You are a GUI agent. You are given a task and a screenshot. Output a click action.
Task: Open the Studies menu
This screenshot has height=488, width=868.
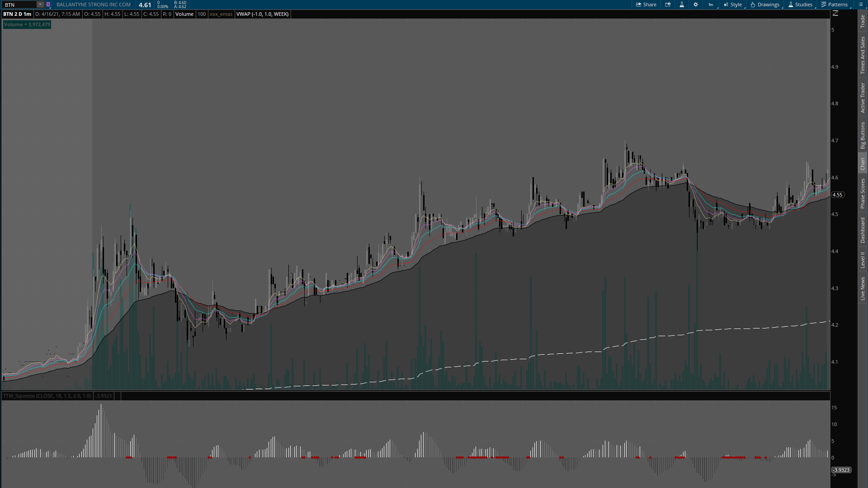tap(800, 5)
